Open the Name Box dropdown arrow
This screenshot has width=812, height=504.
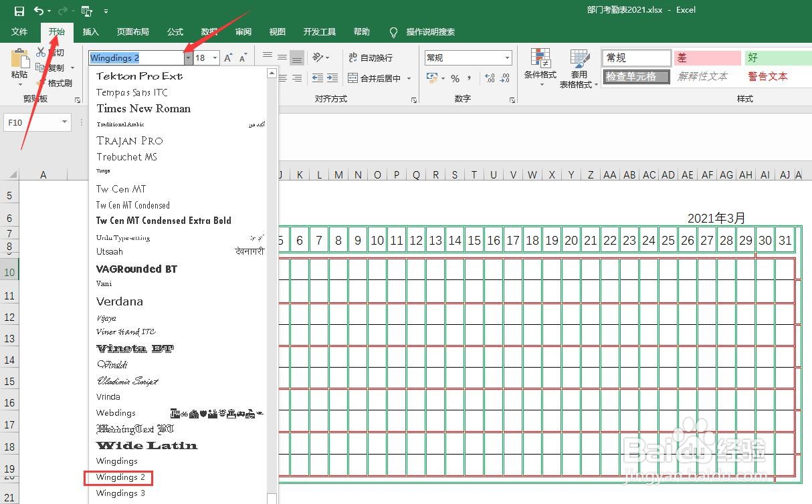pyautogui.click(x=65, y=122)
